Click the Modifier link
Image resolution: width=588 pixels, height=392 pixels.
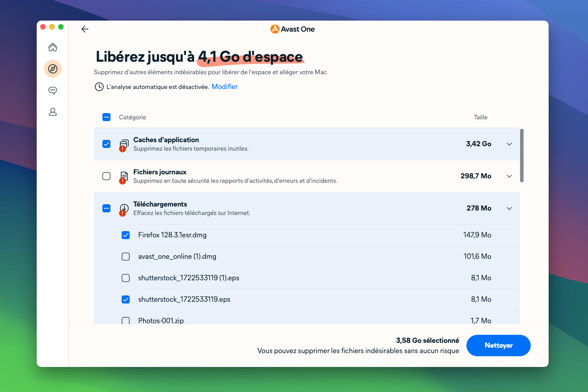click(x=224, y=87)
